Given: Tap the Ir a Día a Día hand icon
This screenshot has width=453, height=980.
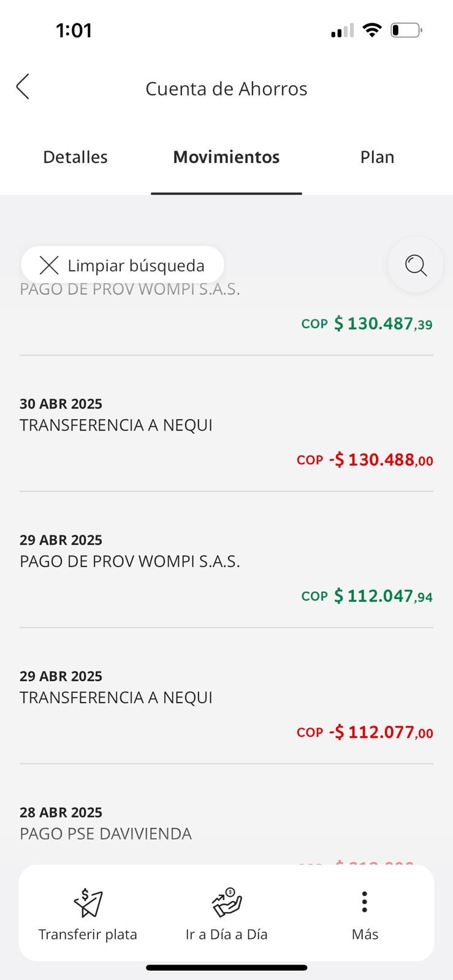Looking at the screenshot, I should pyautogui.click(x=227, y=903).
